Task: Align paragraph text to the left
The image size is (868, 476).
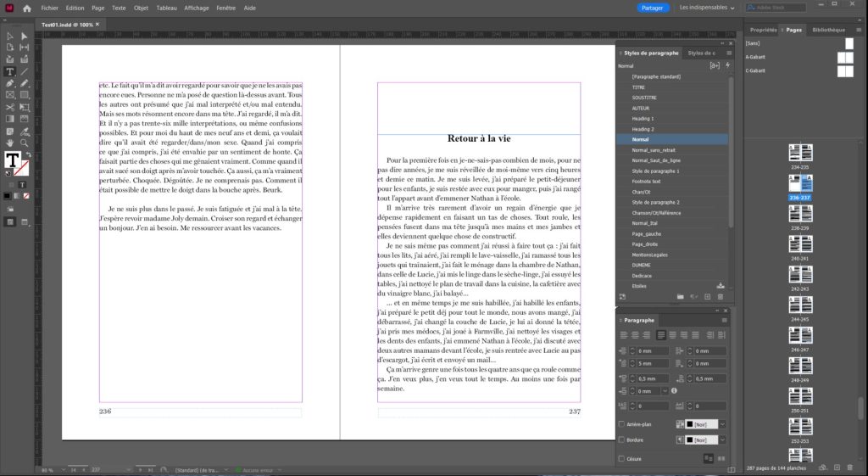Action: pyautogui.click(x=622, y=334)
